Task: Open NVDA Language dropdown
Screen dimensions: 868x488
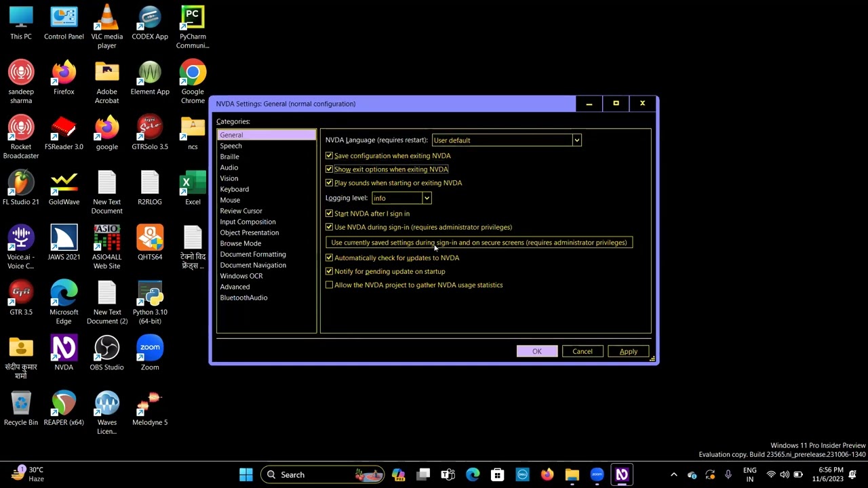Action: (x=507, y=140)
